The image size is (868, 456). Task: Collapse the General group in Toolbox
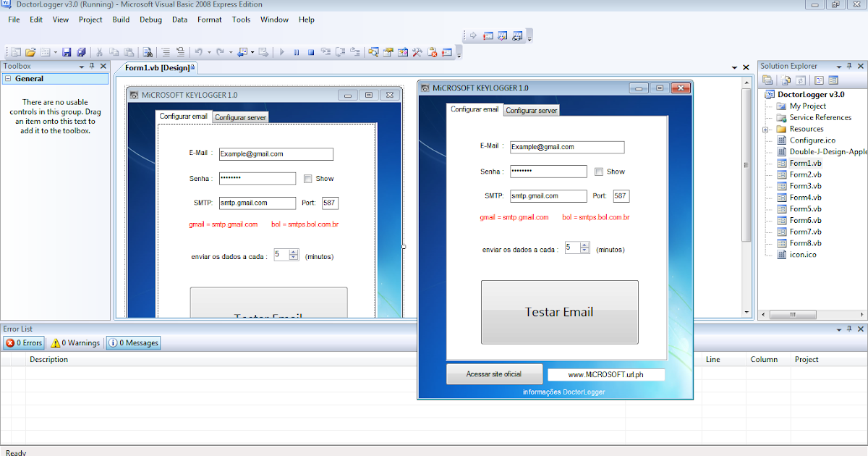[7, 79]
